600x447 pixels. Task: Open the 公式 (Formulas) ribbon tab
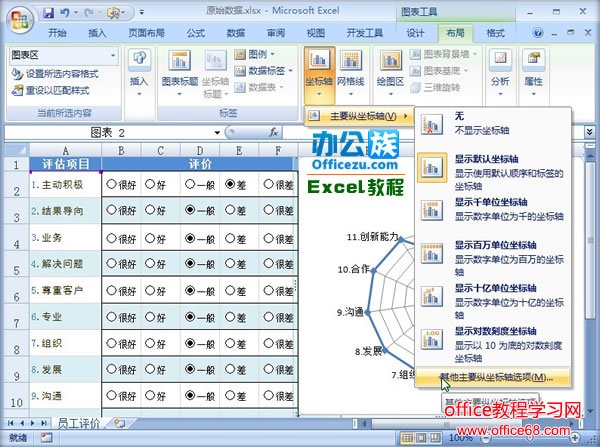[x=196, y=33]
